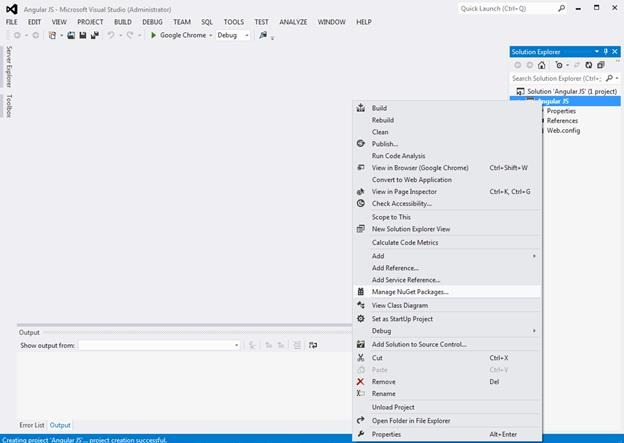The image size is (624, 443).
Task: Select Rename in the context menu
Action: [x=447, y=394]
